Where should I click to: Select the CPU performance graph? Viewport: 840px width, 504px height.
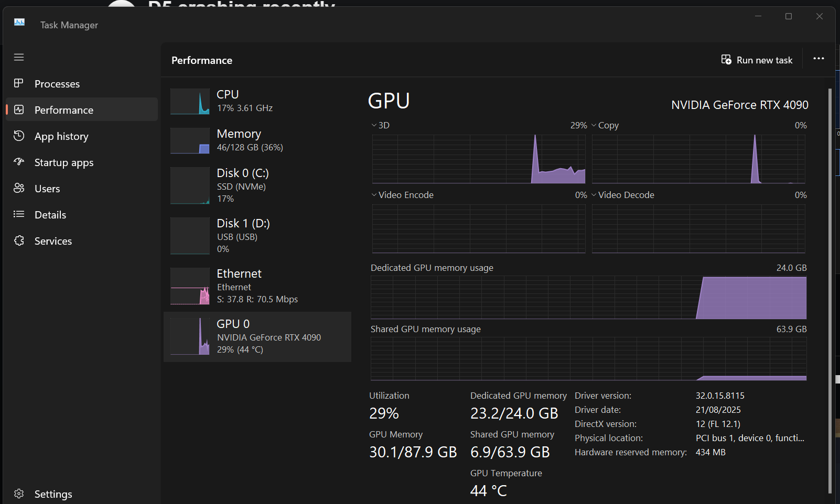click(x=190, y=101)
